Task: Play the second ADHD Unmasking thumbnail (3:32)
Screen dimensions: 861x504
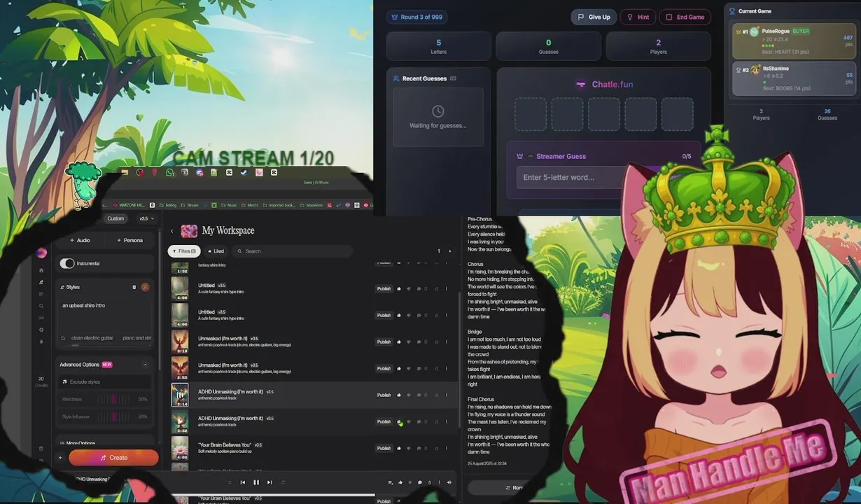Action: tap(180, 421)
